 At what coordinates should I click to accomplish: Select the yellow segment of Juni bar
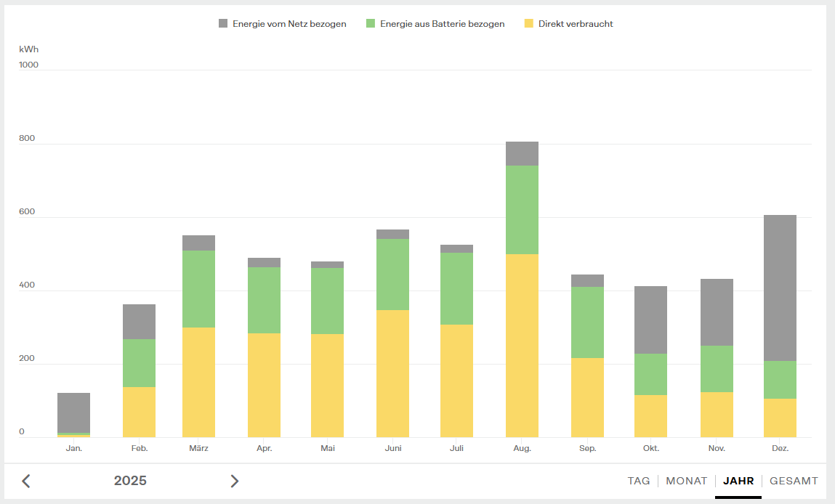pyautogui.click(x=392, y=373)
